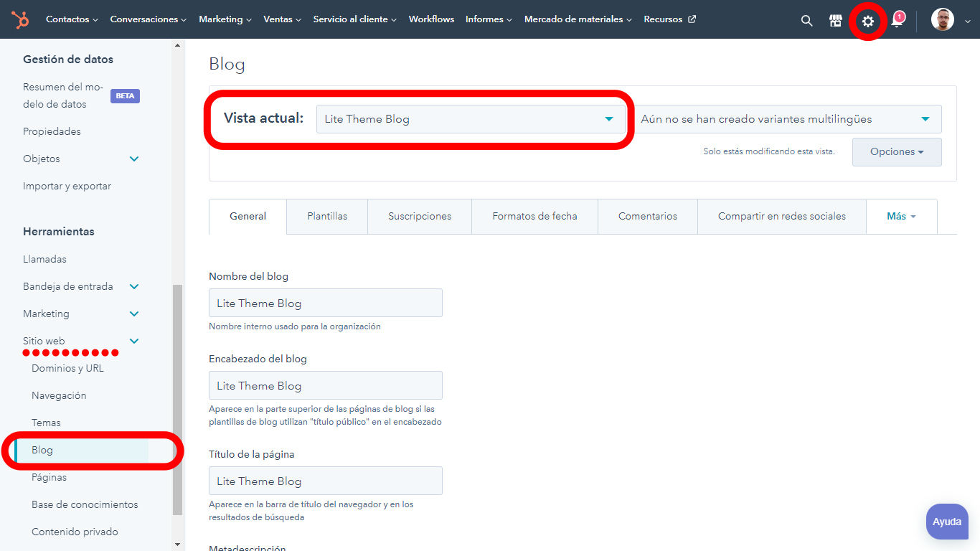
Task: Open the Más tab dropdown
Action: pos(902,216)
